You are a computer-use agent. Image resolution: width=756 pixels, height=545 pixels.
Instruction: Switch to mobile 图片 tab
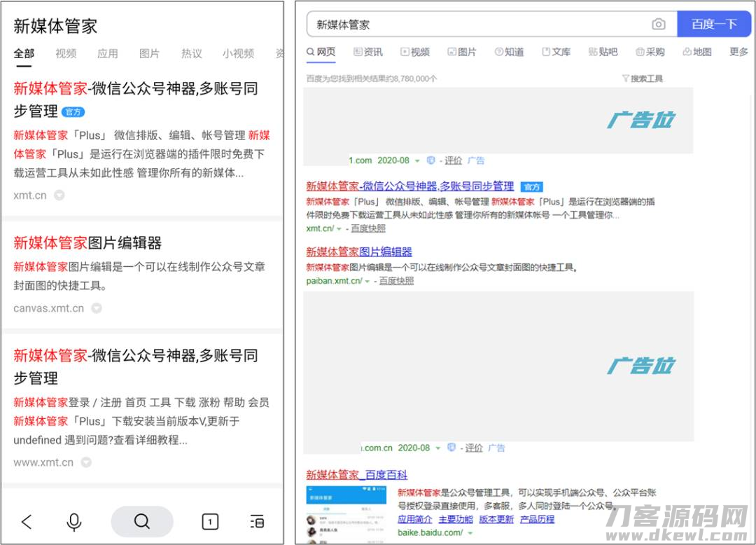(x=150, y=53)
